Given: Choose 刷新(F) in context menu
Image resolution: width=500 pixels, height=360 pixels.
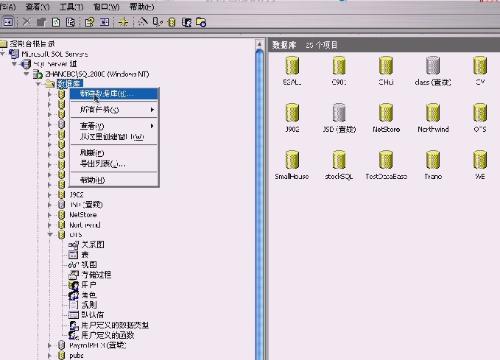Looking at the screenshot, I should point(114,153).
